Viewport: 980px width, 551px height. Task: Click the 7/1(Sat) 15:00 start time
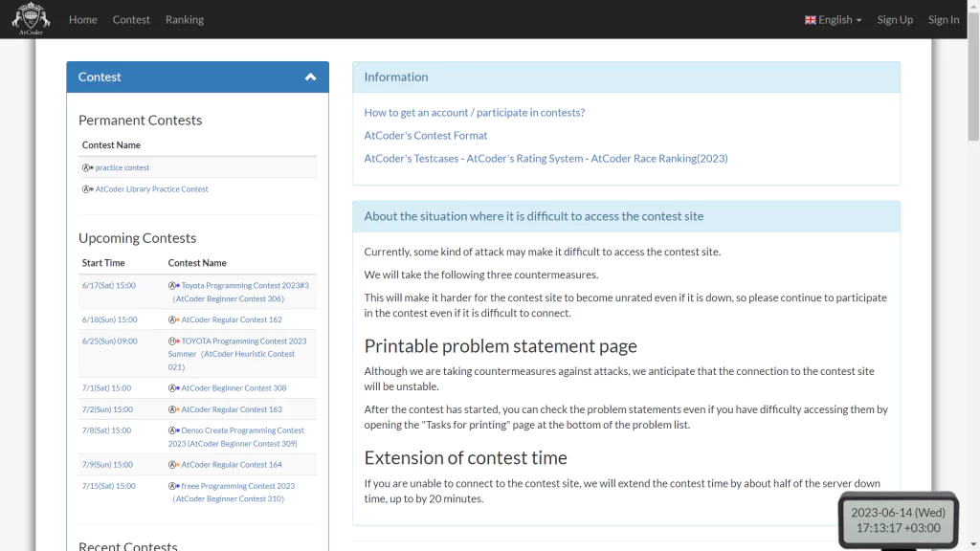coord(106,388)
